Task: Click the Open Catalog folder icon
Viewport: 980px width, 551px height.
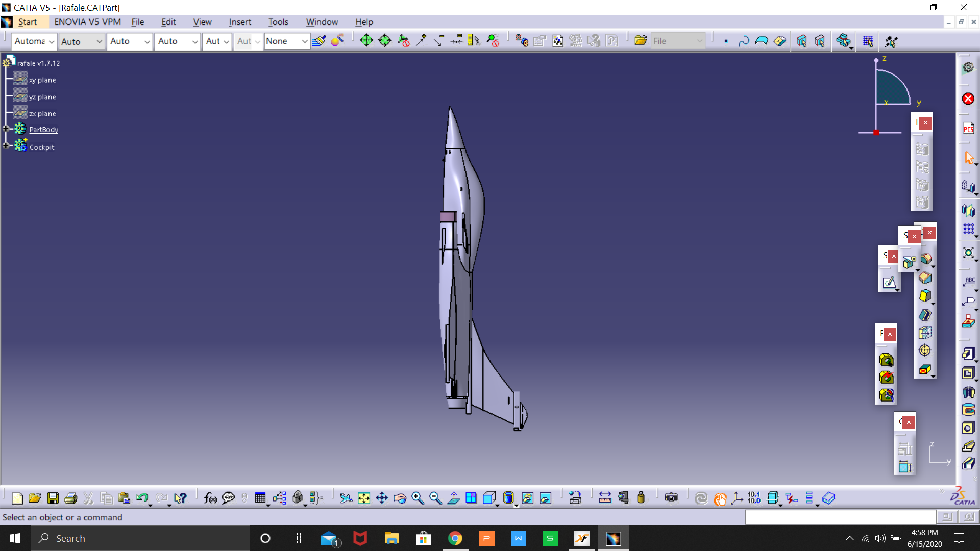Action: click(x=641, y=41)
